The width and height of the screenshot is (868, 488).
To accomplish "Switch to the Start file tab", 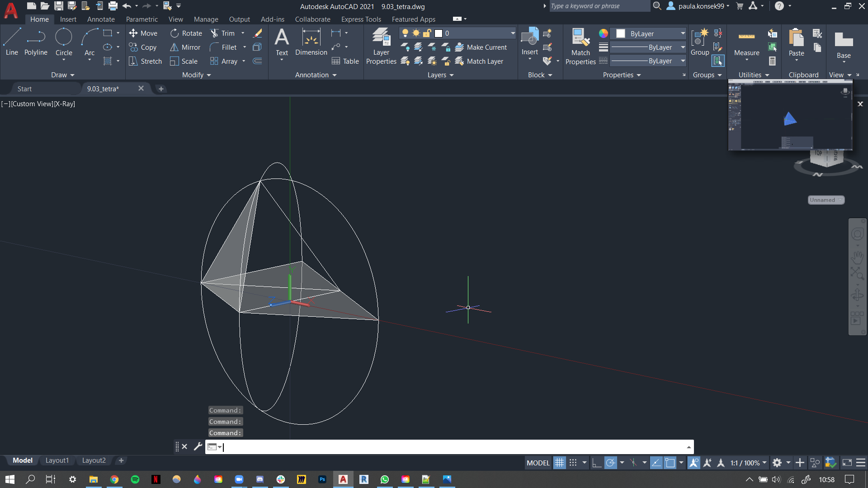I will tap(24, 89).
